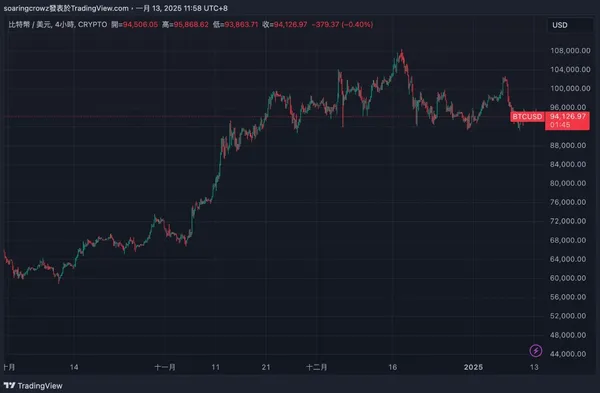Click the 56,000.00 price axis label

568,297
